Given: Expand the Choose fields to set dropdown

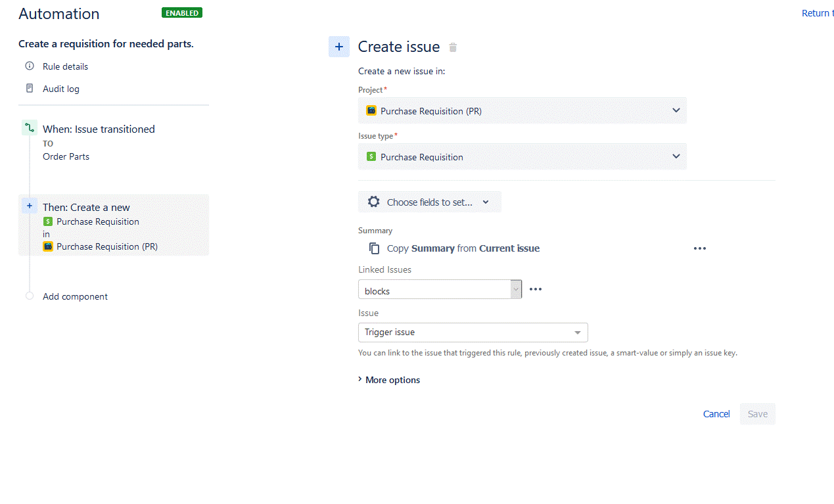Looking at the screenshot, I should [430, 202].
